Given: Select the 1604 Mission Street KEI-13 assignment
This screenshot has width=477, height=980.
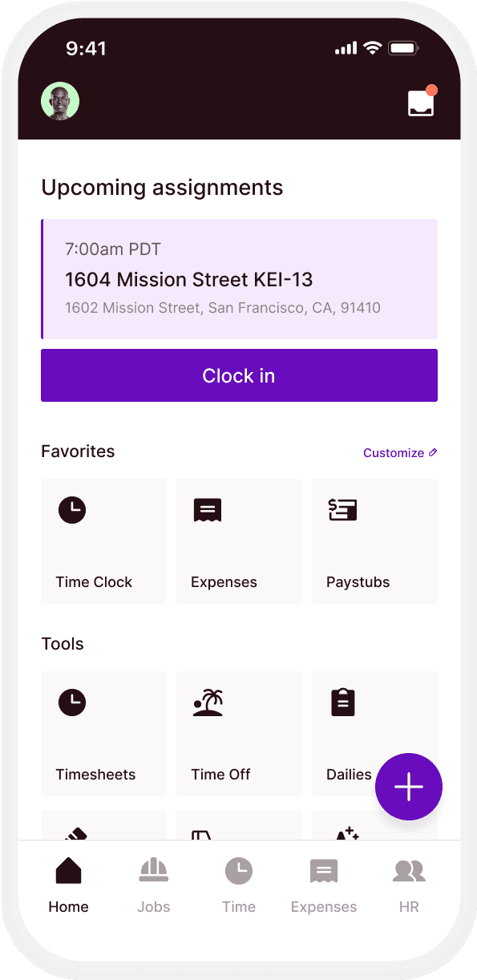Looking at the screenshot, I should click(x=188, y=279).
